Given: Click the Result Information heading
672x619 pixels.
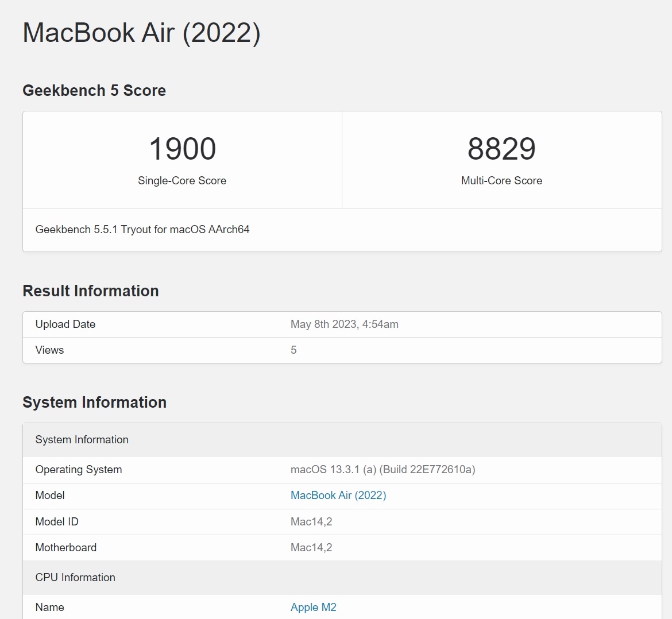Looking at the screenshot, I should point(91,291).
